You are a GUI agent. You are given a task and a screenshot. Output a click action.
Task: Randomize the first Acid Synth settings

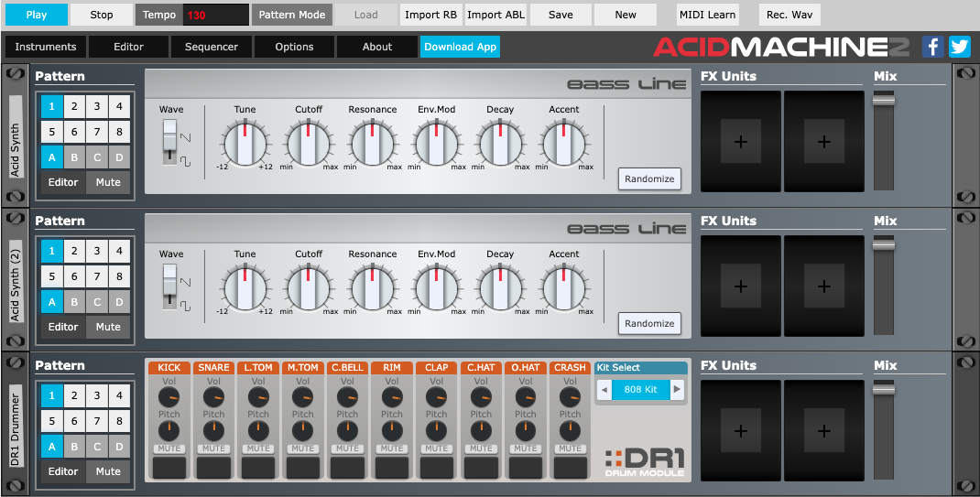(x=649, y=179)
